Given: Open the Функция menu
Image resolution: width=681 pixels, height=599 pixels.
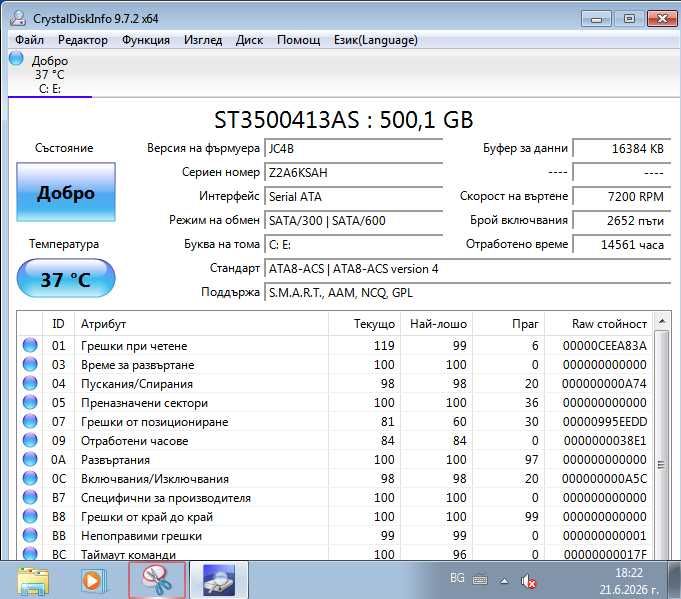Looking at the screenshot, I should (145, 40).
